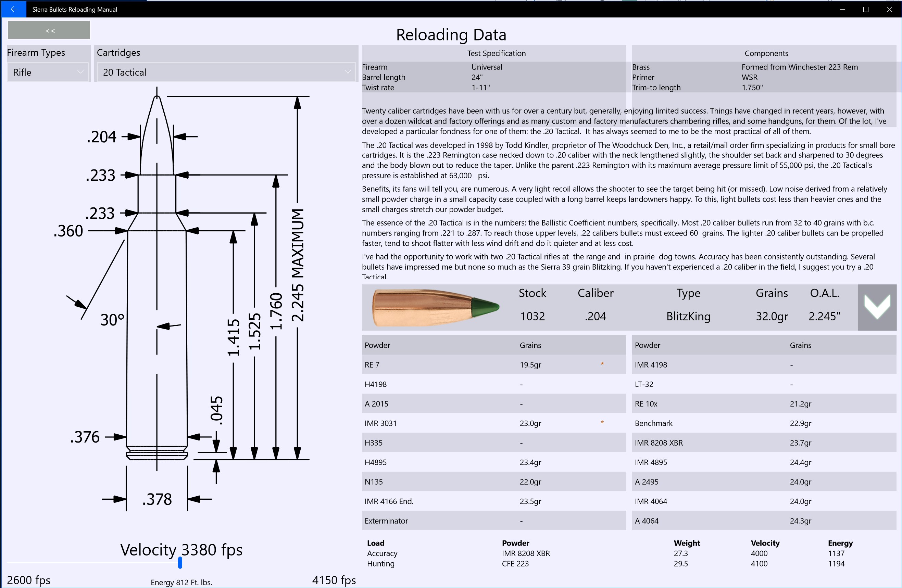This screenshot has width=902, height=588.
Task: Click the BlitzKing bullet image
Action: click(x=435, y=307)
